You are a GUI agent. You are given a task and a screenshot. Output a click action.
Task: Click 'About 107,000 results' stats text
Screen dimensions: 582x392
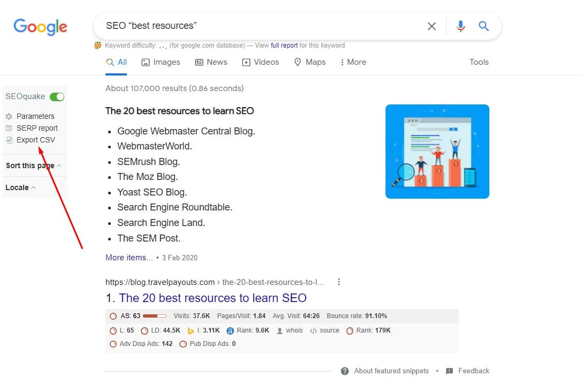175,88
